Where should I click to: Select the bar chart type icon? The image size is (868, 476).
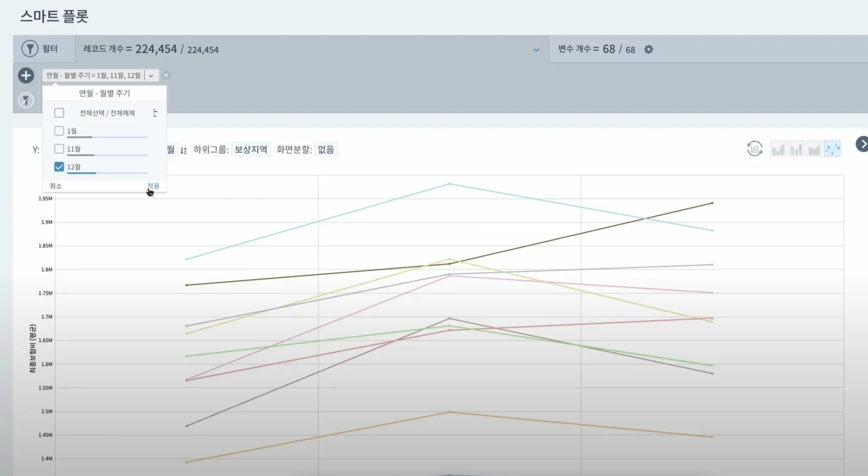[x=796, y=149]
